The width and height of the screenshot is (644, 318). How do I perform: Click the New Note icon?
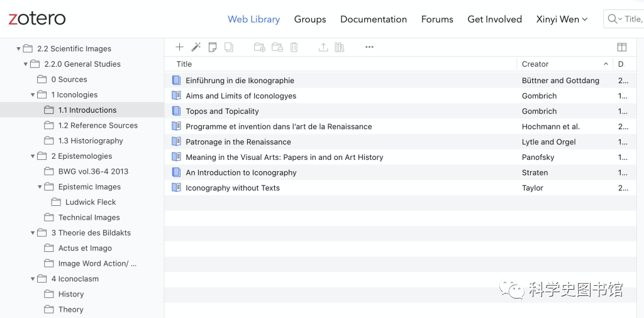(x=213, y=47)
